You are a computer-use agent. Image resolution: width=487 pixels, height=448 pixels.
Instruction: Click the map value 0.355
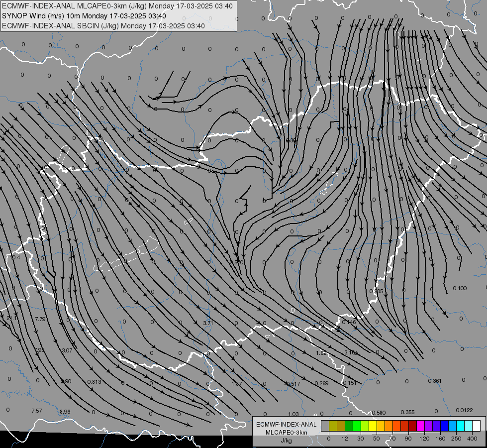coord(407,412)
